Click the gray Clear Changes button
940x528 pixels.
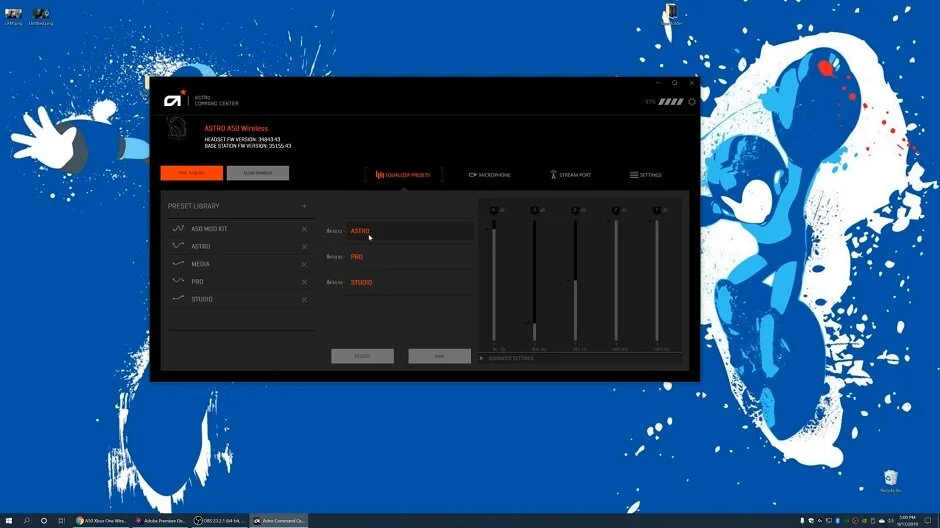[258, 173]
